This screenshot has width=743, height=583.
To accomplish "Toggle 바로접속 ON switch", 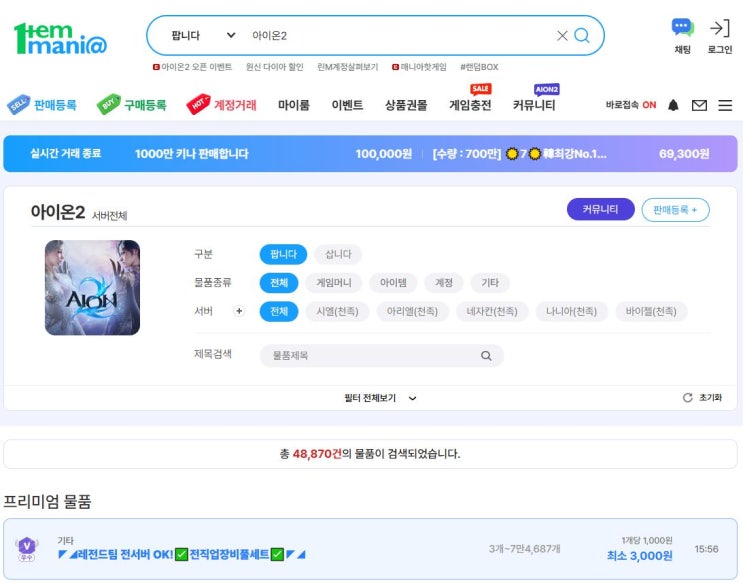I will pos(631,105).
